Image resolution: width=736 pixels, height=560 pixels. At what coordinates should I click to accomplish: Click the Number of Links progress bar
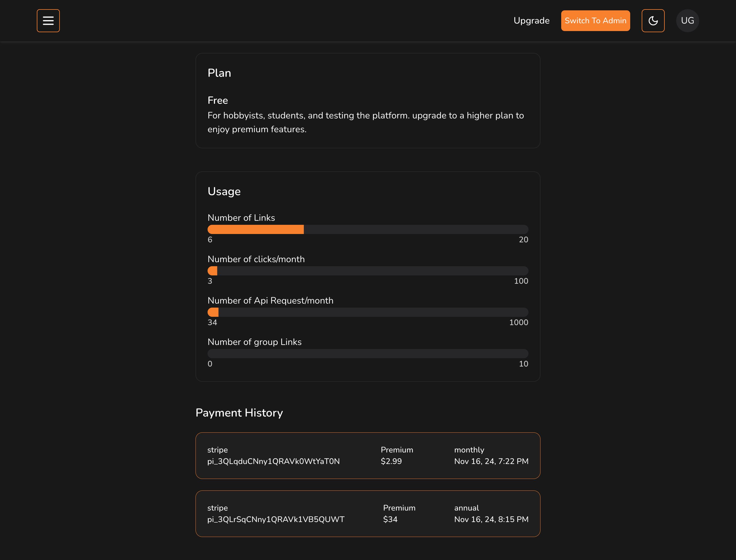click(x=368, y=229)
